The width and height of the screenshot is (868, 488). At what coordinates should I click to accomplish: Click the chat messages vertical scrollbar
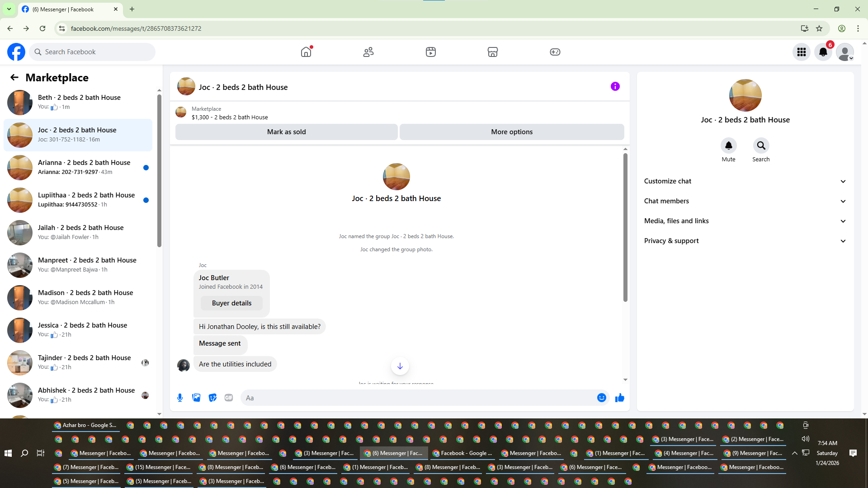coord(625,227)
